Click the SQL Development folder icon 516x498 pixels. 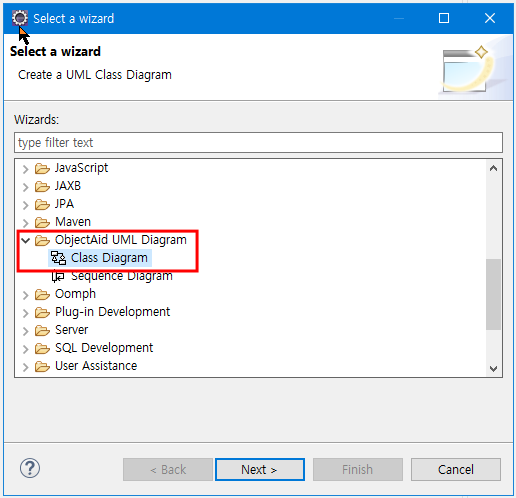point(42,348)
